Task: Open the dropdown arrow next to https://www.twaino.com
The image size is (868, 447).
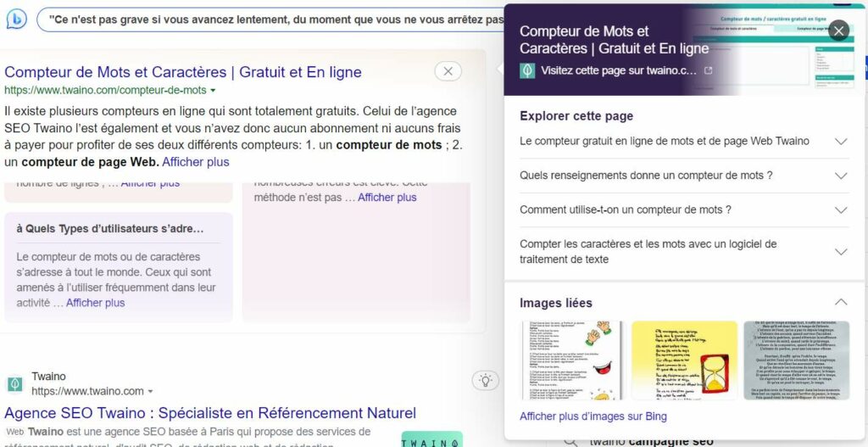Action: [x=150, y=392]
